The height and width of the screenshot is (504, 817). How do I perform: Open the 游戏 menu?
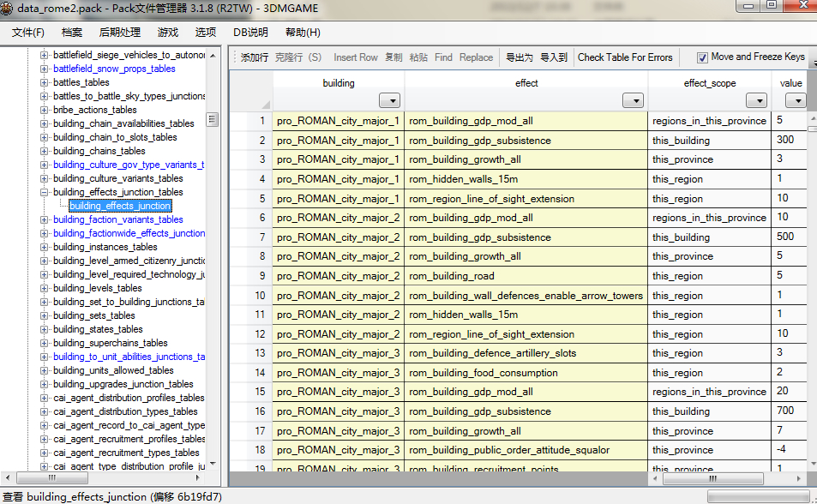tap(168, 33)
